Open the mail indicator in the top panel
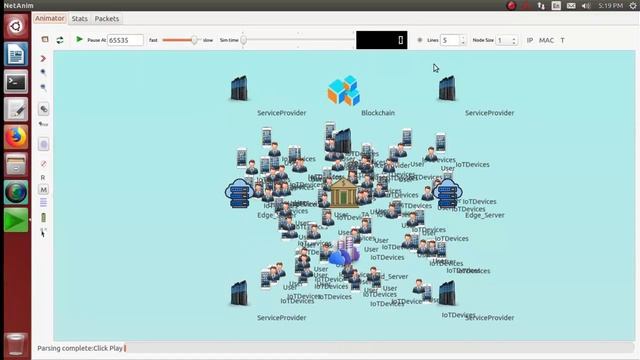The width and height of the screenshot is (640, 360). coord(571,5)
